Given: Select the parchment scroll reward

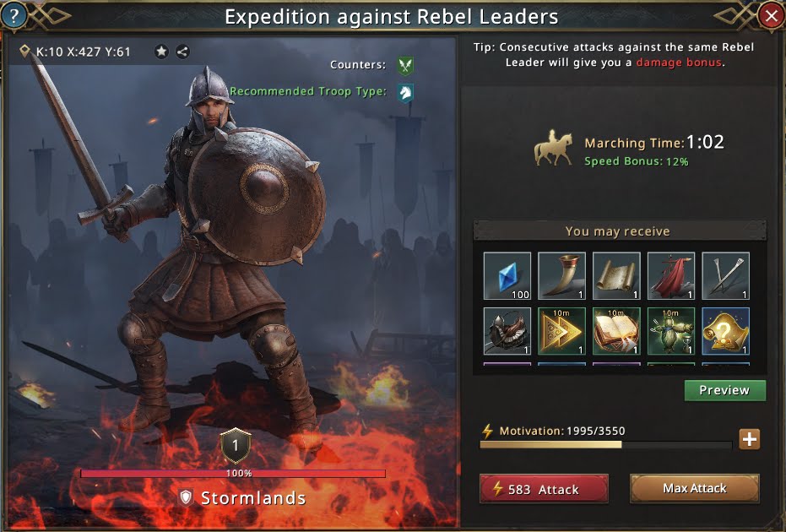Looking at the screenshot, I should coord(616,276).
